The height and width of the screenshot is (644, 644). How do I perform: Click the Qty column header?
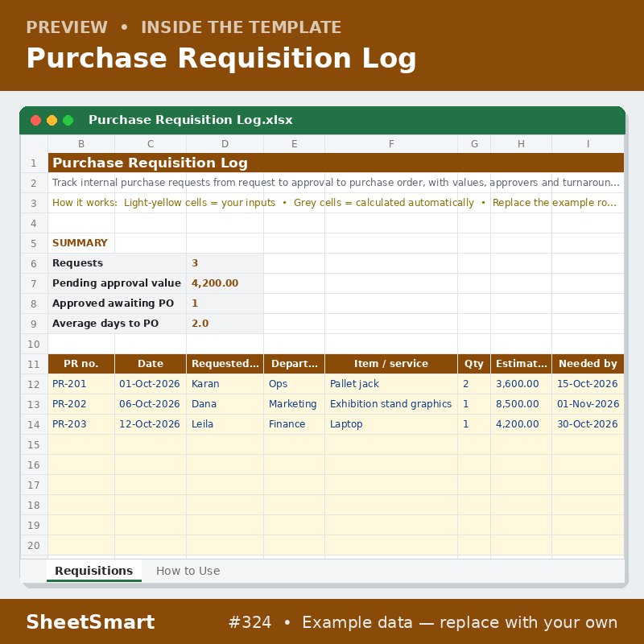click(474, 364)
